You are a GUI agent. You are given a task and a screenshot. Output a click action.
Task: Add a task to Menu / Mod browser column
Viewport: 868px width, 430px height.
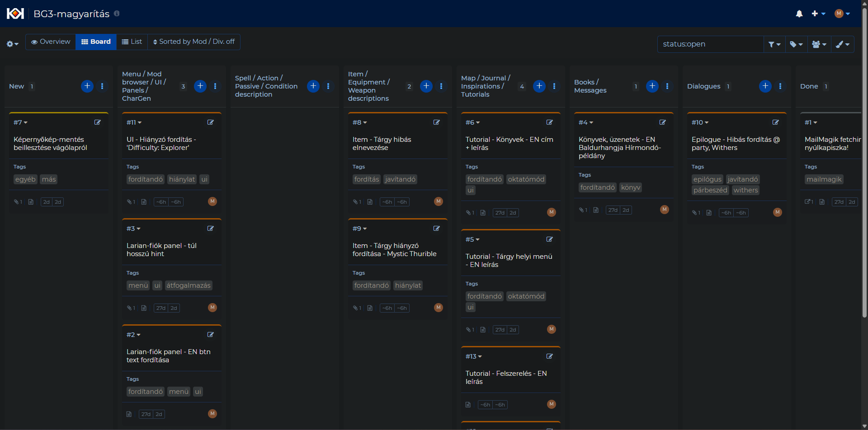[200, 86]
